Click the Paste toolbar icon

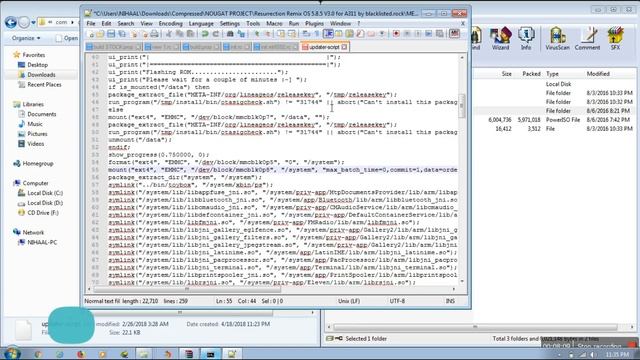191,34
